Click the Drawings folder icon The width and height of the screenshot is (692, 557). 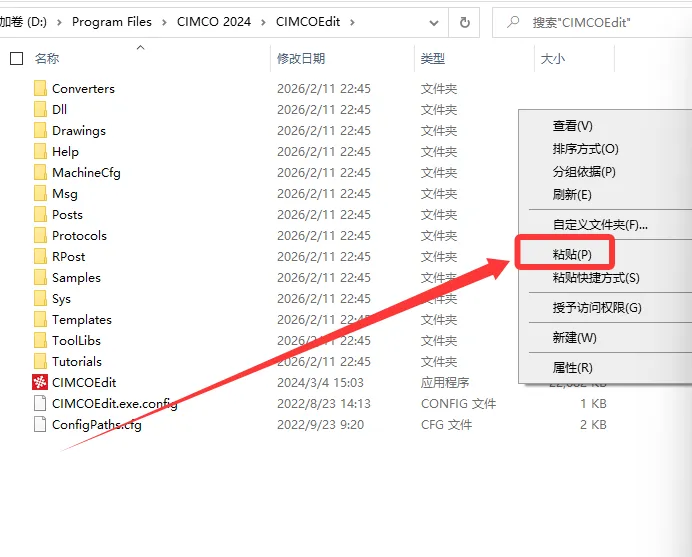click(x=40, y=130)
